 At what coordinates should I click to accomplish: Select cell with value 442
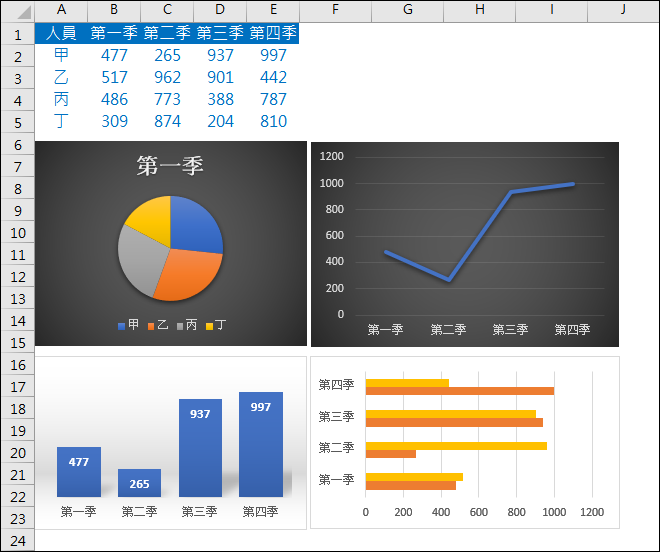coord(273,77)
